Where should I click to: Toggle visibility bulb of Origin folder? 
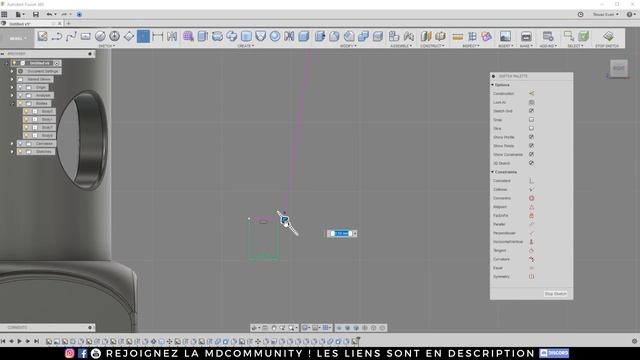point(20,87)
